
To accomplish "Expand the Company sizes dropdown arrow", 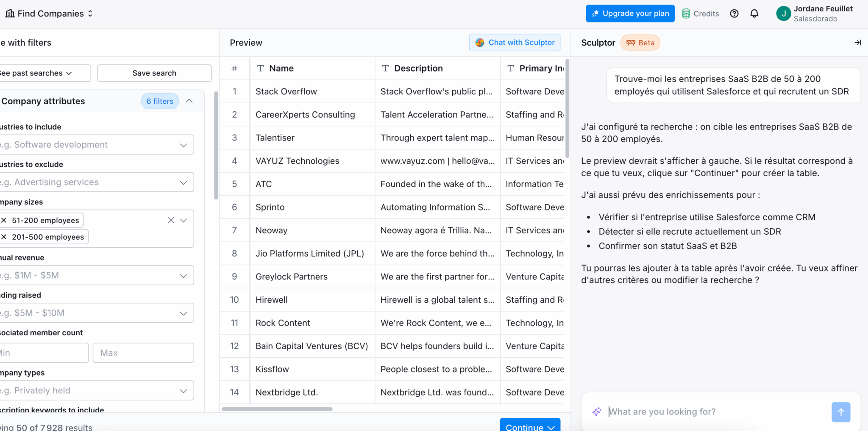I will tap(184, 221).
